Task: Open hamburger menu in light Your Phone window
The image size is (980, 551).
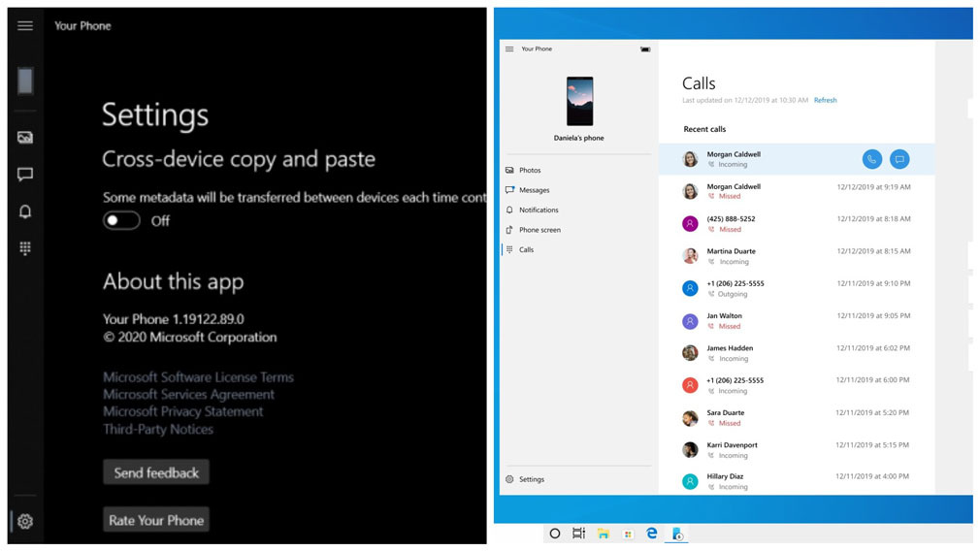Action: [509, 49]
